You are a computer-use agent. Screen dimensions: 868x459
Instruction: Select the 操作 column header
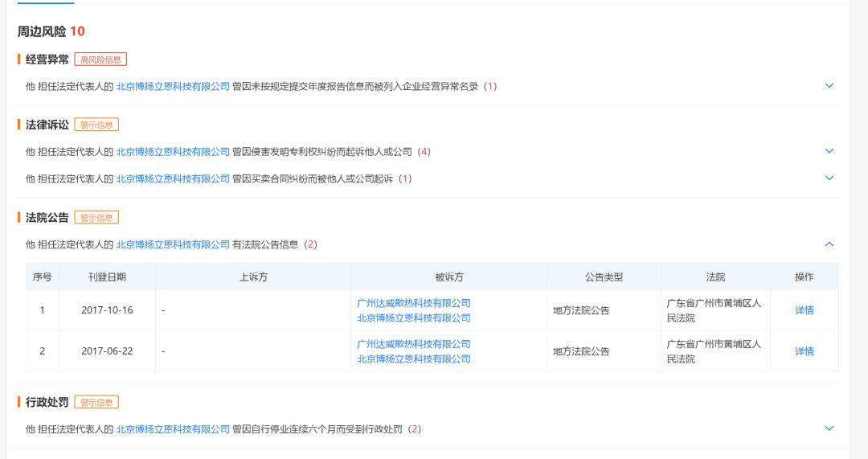[x=805, y=277]
